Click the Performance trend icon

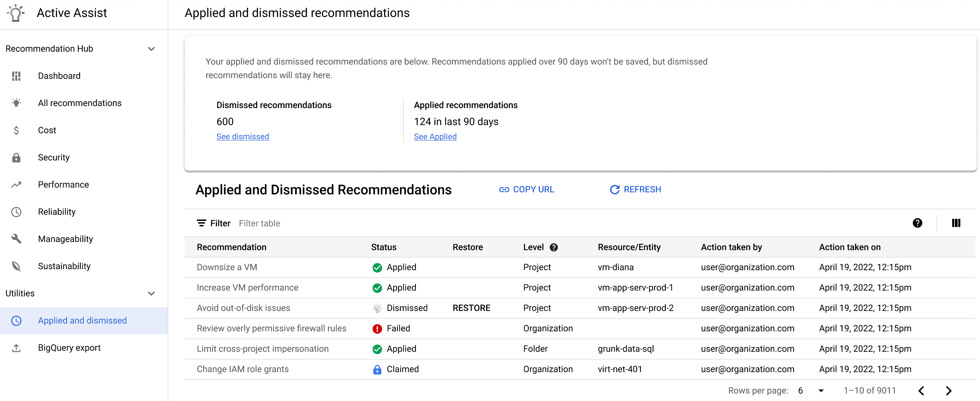pyautogui.click(x=16, y=185)
